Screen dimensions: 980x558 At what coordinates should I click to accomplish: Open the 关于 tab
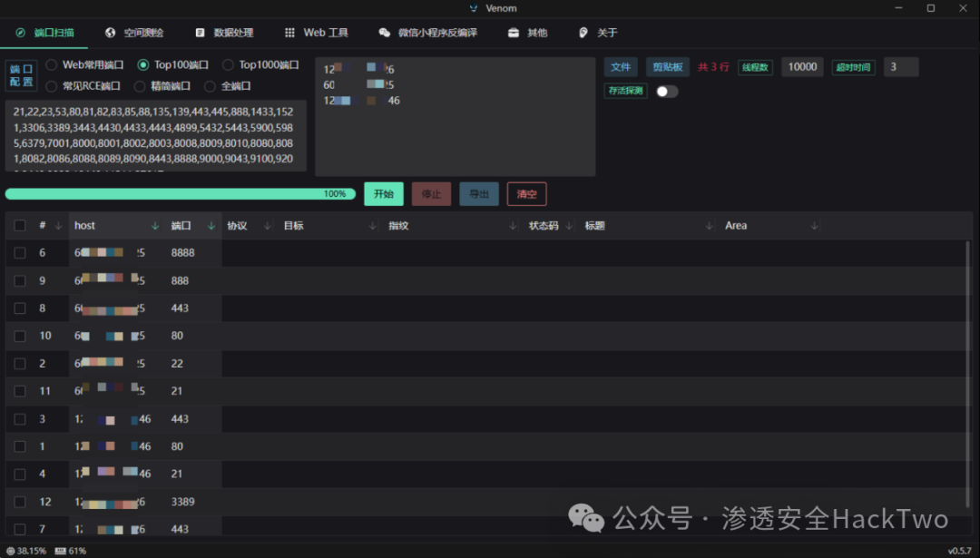click(598, 33)
